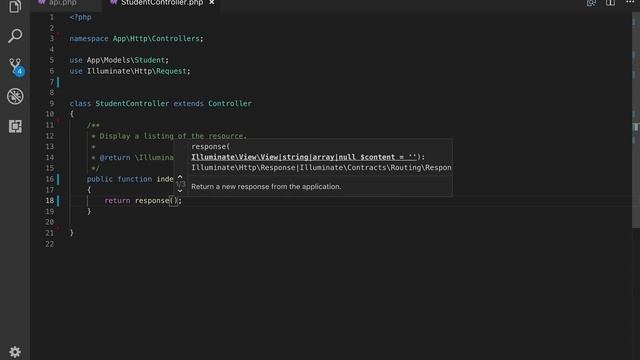Open Source Control with 4 changes

16,66
